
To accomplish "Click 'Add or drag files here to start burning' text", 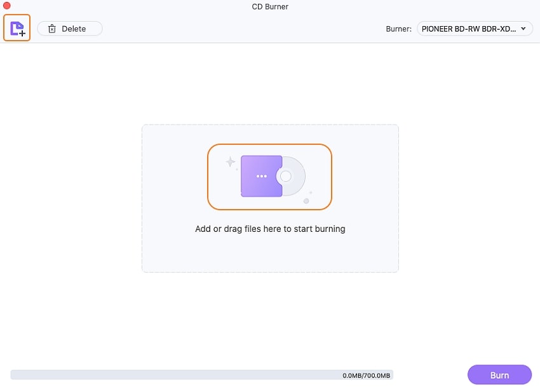I will [270, 229].
